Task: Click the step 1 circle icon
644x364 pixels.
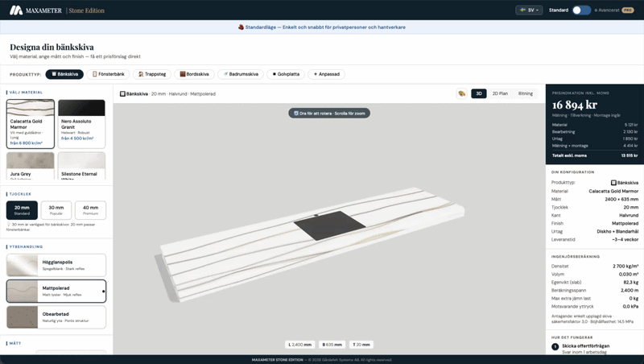Action: click(555, 347)
